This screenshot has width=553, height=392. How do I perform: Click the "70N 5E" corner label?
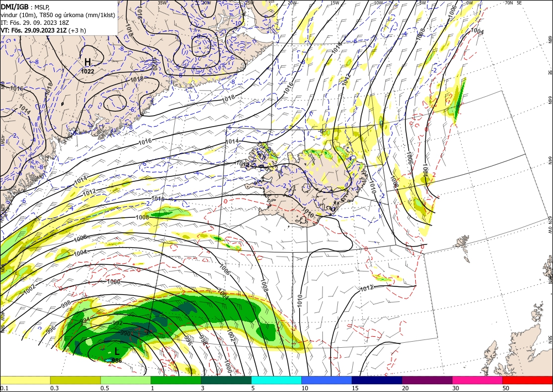[x=513, y=3]
